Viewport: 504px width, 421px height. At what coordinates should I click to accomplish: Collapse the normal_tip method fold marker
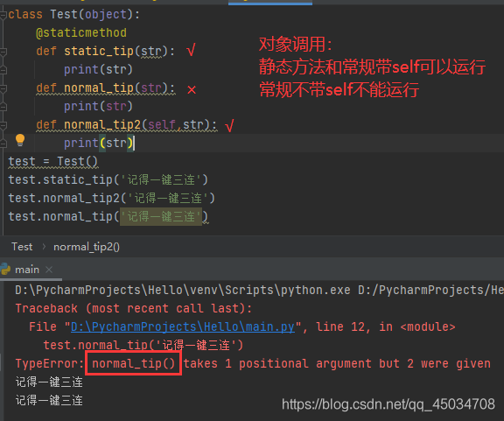[3, 88]
